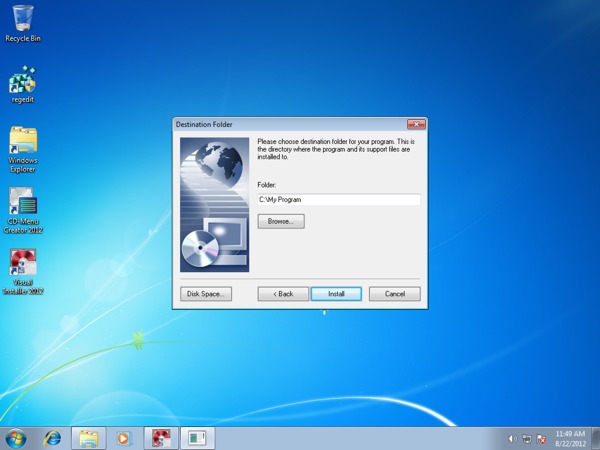Open the Windows Start menu orb
This screenshot has width=600, height=450.
tap(16, 439)
